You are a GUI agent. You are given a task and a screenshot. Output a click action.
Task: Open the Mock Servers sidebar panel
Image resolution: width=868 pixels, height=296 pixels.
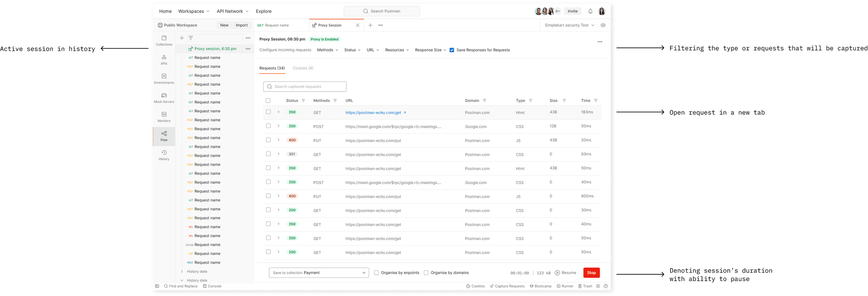coord(164,98)
